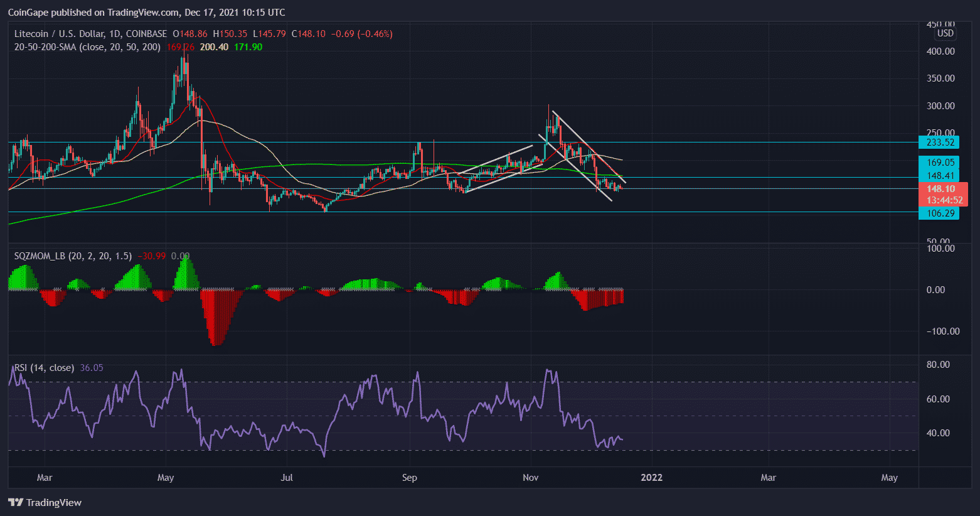The height and width of the screenshot is (516, 980).
Task: Select the RSI (14, close) indicator legend
Action: tap(44, 368)
